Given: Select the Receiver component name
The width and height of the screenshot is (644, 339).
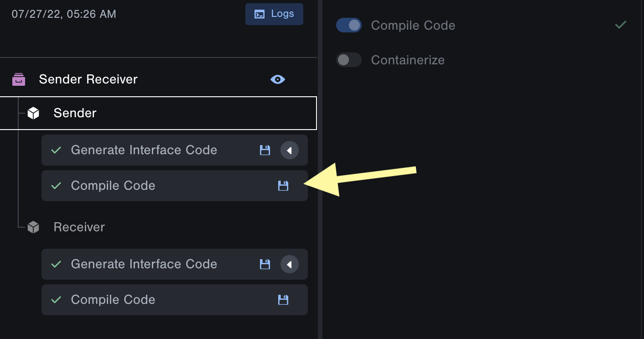Looking at the screenshot, I should (79, 227).
